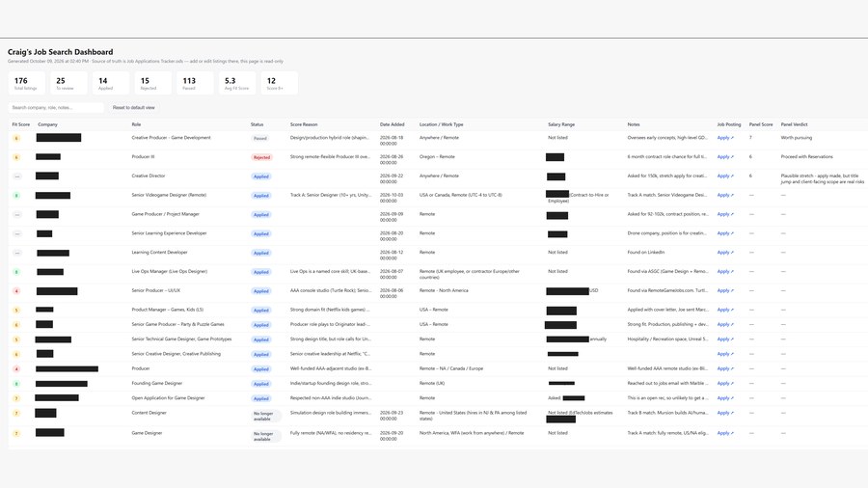This screenshot has height=488, width=868.
Task: Select the 14 Applied stat card
Action: (111, 83)
